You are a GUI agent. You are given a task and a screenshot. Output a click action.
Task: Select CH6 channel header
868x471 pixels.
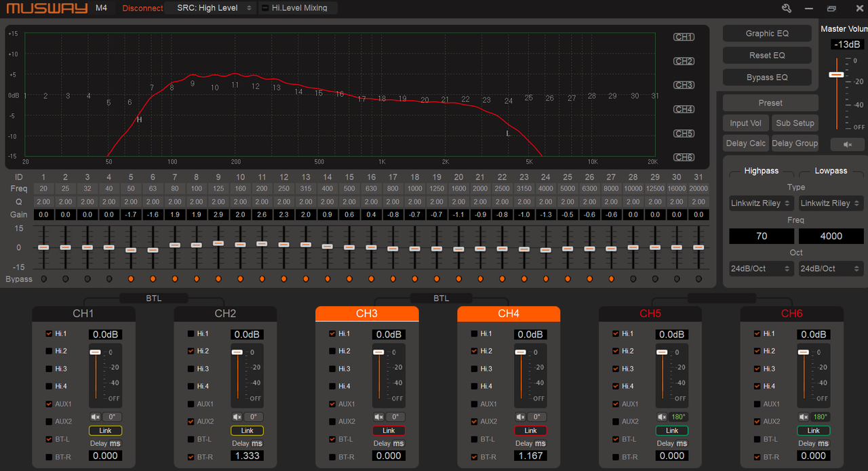[x=792, y=314]
